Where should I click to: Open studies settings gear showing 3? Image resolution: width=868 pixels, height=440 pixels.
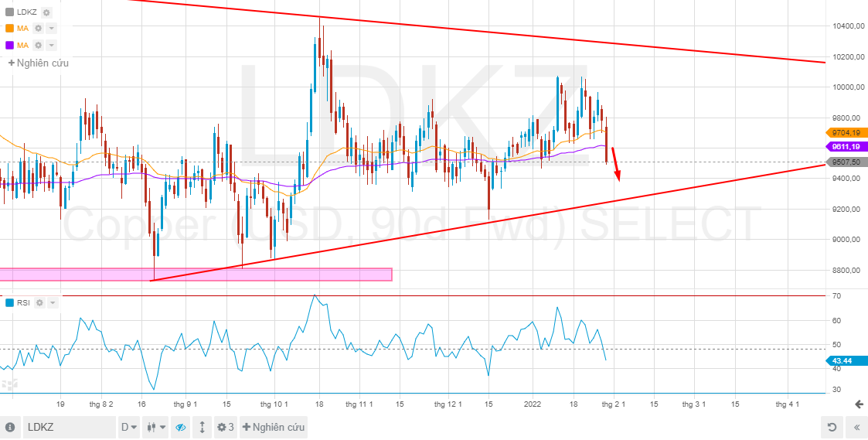225,428
